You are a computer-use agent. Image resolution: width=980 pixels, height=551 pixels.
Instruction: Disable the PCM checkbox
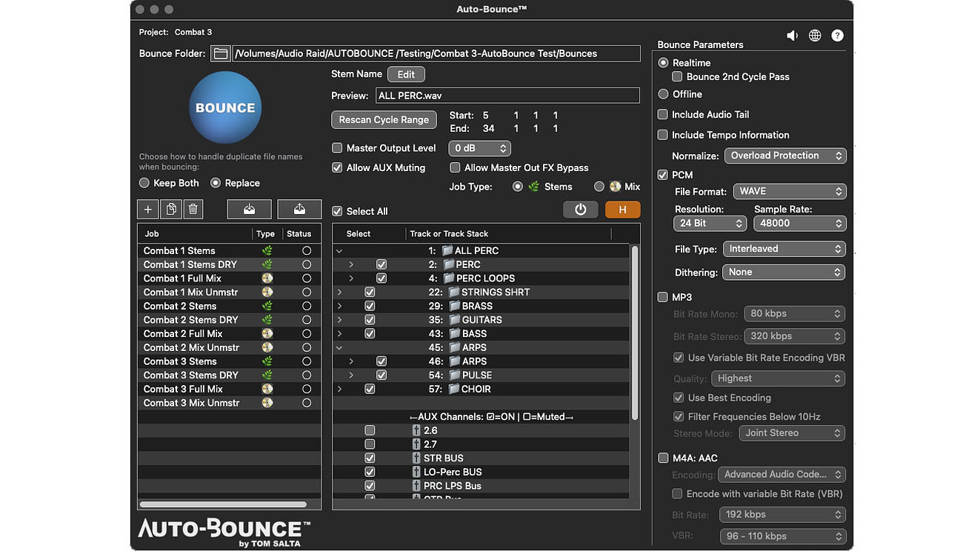click(662, 175)
